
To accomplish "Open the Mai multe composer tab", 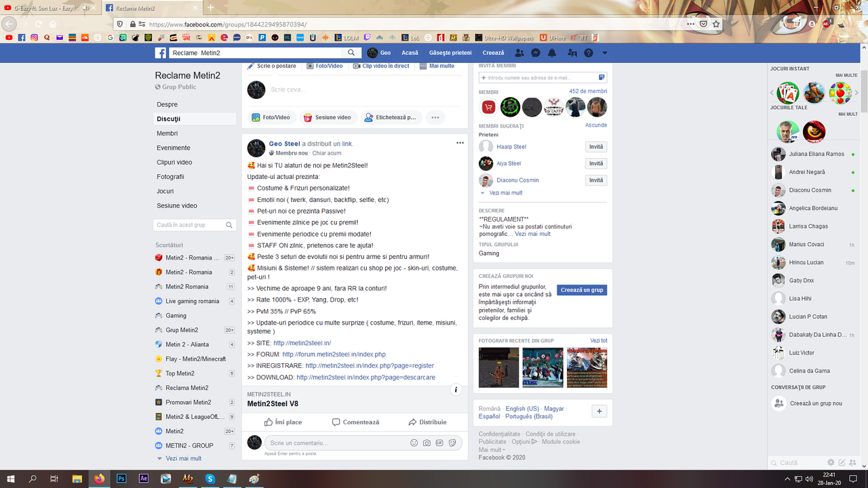I will click(437, 66).
